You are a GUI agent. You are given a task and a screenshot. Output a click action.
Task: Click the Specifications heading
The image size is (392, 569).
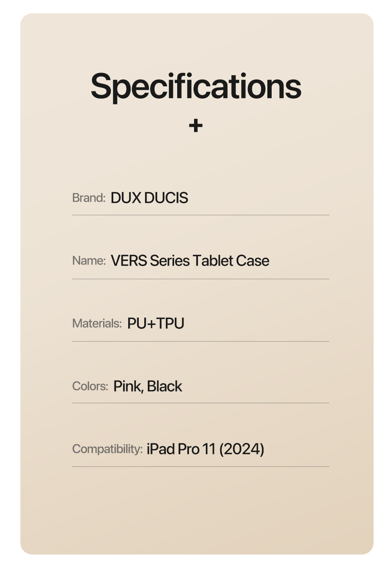[x=196, y=86]
